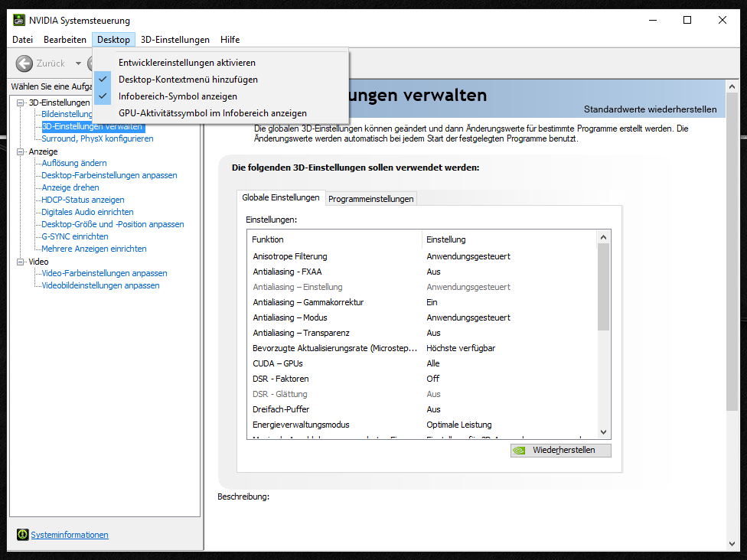747x560 pixels.
Task: Select Antialiasing – Transparenz row
Action: [422, 333]
